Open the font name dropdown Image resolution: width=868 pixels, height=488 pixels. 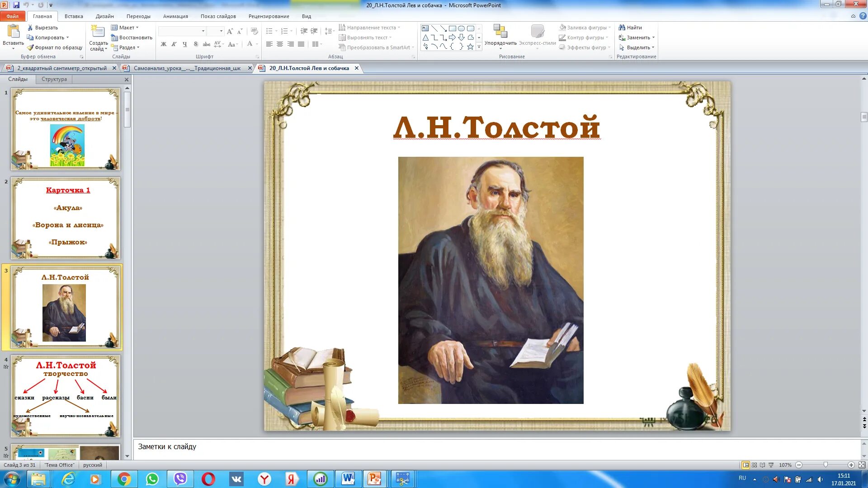click(203, 31)
